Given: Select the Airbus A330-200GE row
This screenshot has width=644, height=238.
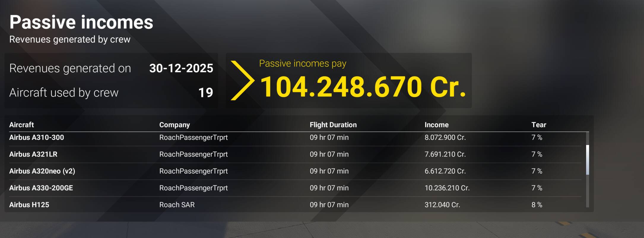Looking at the screenshot, I should pos(41,188).
